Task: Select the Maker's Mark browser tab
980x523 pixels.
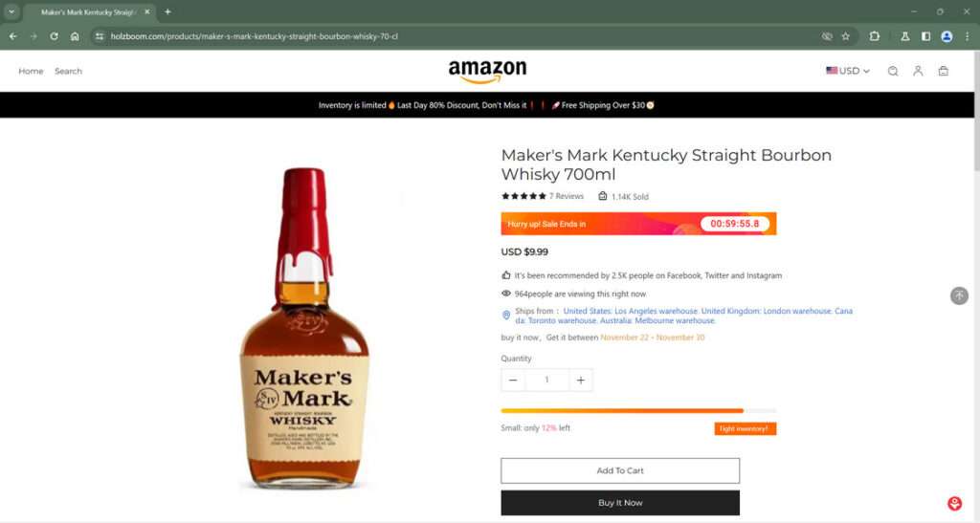Action: click(x=86, y=11)
